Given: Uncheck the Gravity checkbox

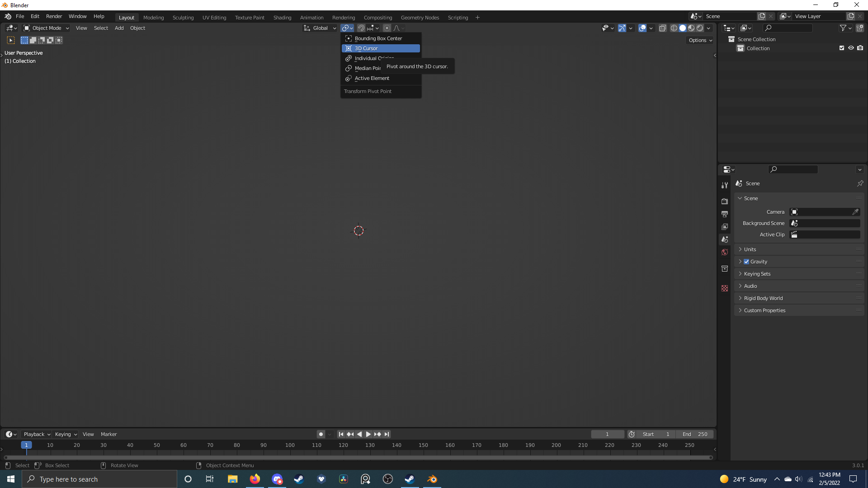Looking at the screenshot, I should (x=746, y=262).
